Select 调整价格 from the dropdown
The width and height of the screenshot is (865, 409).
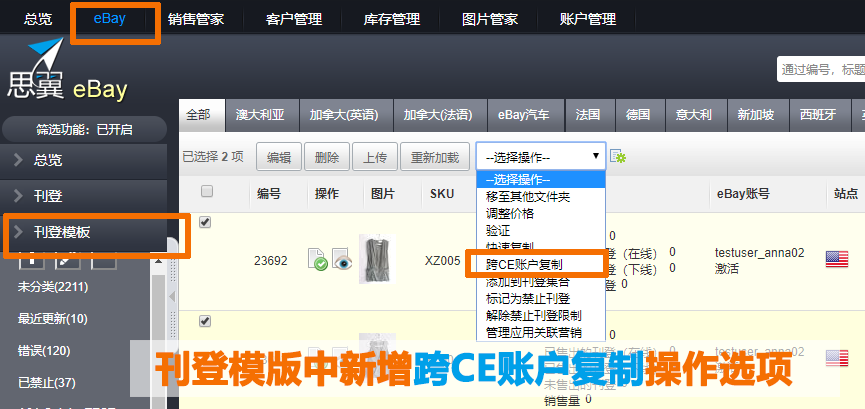510,213
